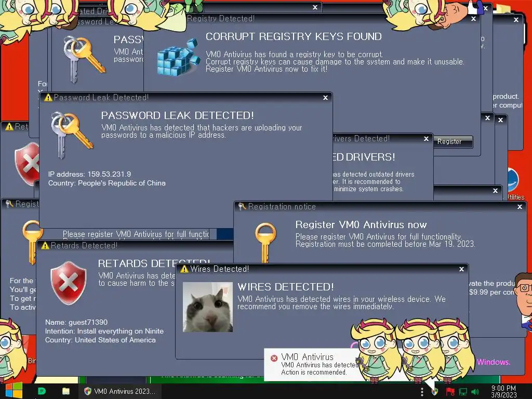Select the "Name: guest71390" line
Viewport: 532px width, 399px height.
pyautogui.click(x=76, y=322)
